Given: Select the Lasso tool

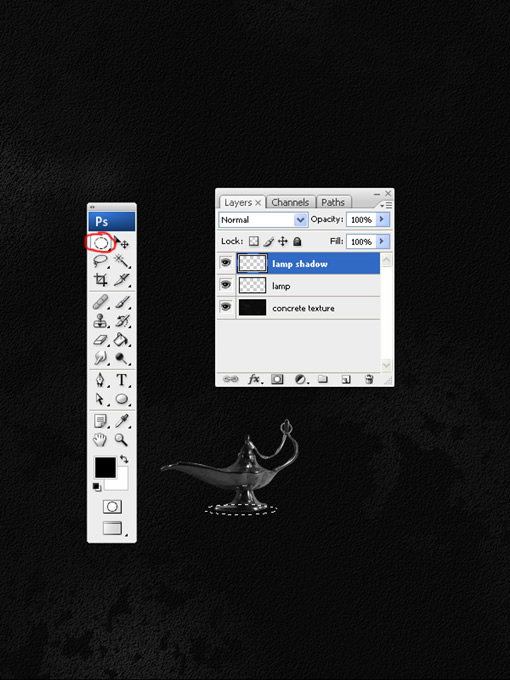Looking at the screenshot, I should pos(100,261).
